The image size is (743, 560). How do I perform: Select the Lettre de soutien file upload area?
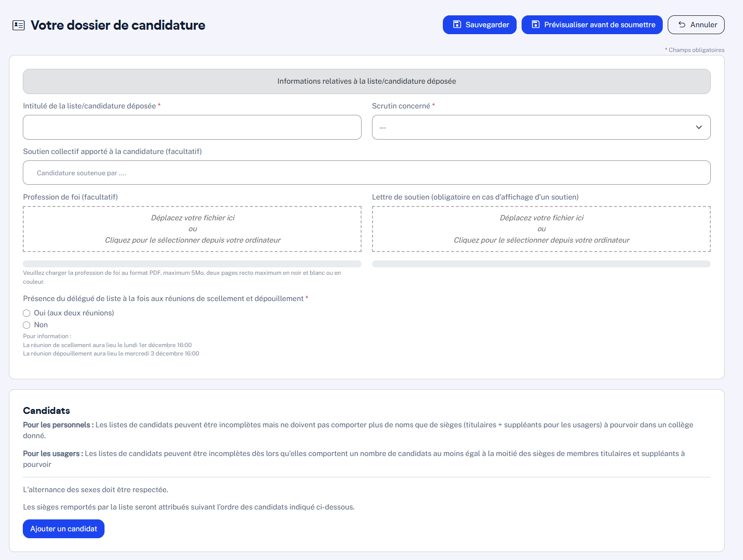click(x=541, y=229)
